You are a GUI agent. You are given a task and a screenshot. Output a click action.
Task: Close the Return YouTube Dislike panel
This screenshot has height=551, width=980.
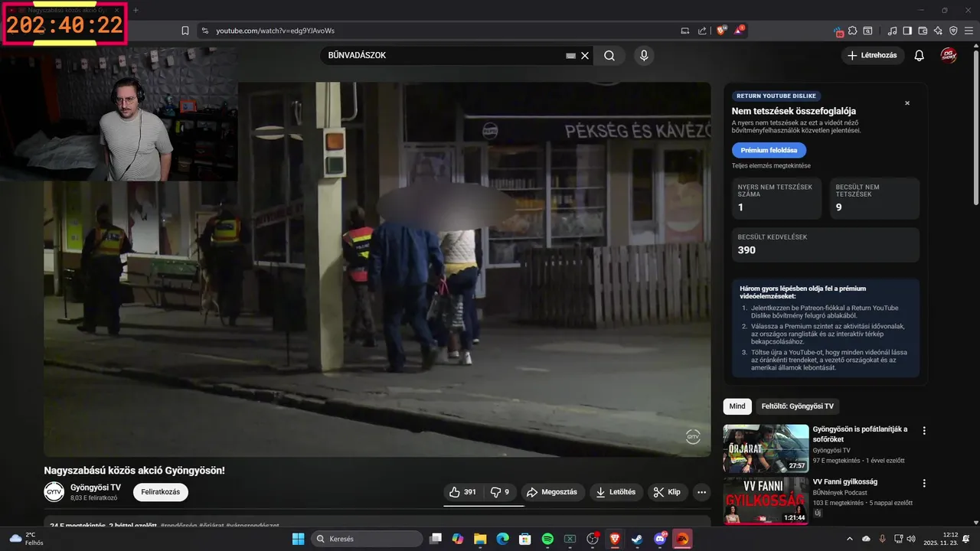coord(907,103)
